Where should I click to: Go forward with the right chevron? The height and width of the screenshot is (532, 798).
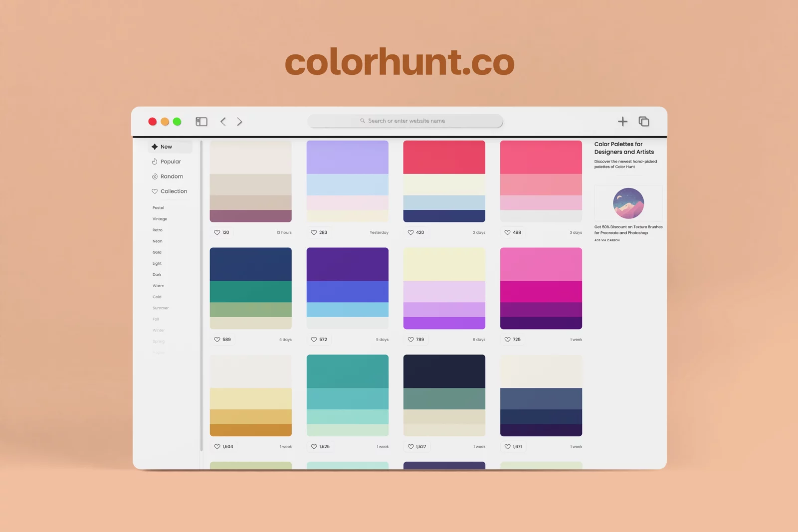point(239,122)
